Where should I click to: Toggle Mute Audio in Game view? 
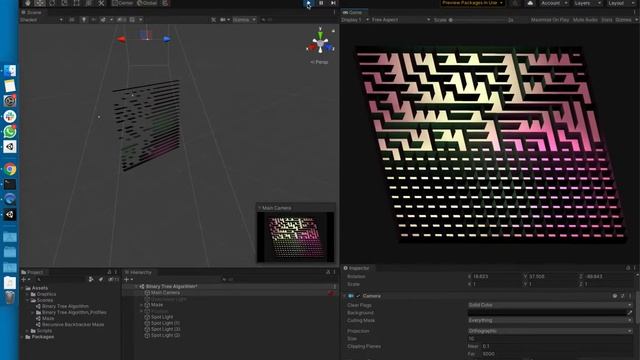585,20
